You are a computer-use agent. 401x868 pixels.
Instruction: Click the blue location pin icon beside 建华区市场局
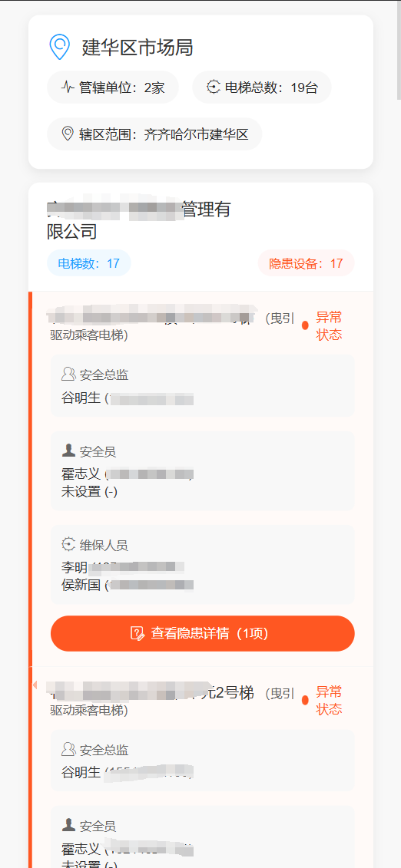click(59, 47)
